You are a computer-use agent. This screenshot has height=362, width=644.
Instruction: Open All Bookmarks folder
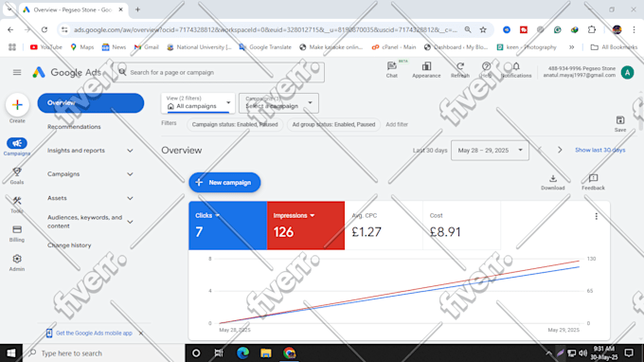pyautogui.click(x=614, y=47)
